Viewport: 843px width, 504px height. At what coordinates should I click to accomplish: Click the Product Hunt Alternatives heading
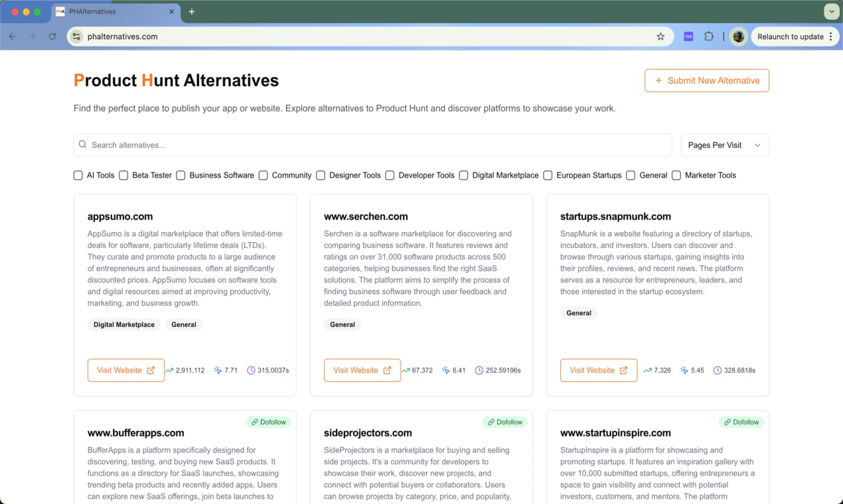(176, 80)
